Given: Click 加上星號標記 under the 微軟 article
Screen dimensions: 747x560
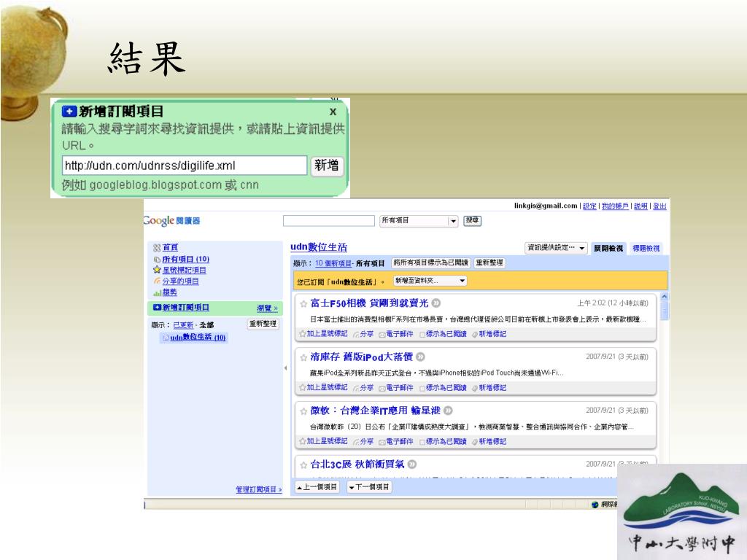Looking at the screenshot, I should [x=323, y=441].
